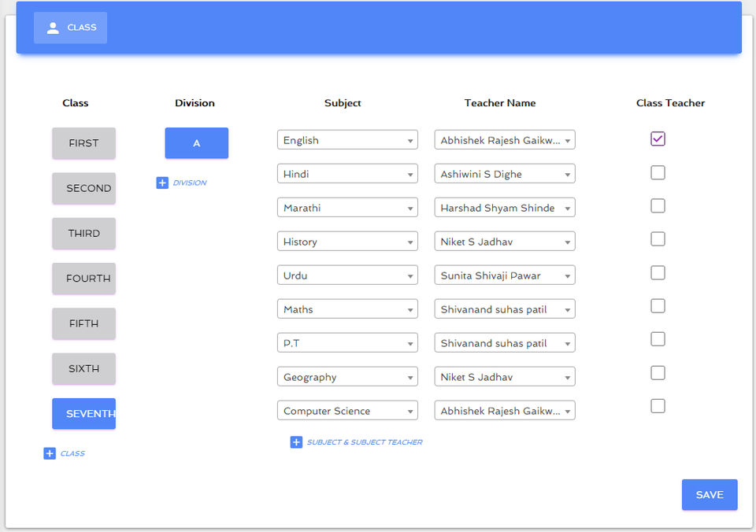Check class teacher box for Hindi
This screenshot has height=532, width=756.
coord(658,172)
